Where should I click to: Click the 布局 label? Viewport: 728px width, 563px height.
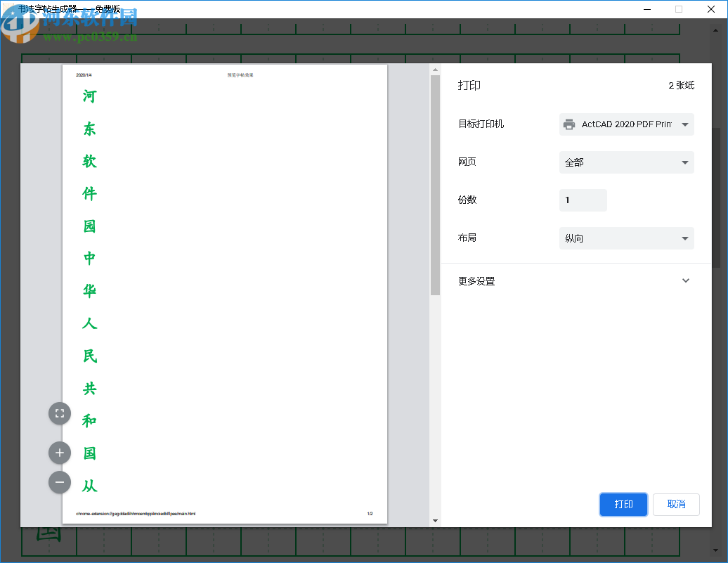click(x=467, y=238)
